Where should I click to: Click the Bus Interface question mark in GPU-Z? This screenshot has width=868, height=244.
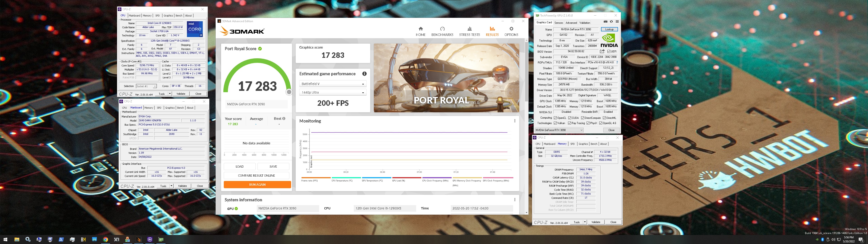pyautogui.click(x=617, y=62)
